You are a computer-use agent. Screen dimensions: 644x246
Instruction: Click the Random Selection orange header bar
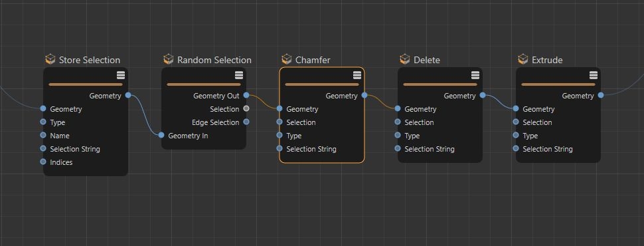pos(204,84)
